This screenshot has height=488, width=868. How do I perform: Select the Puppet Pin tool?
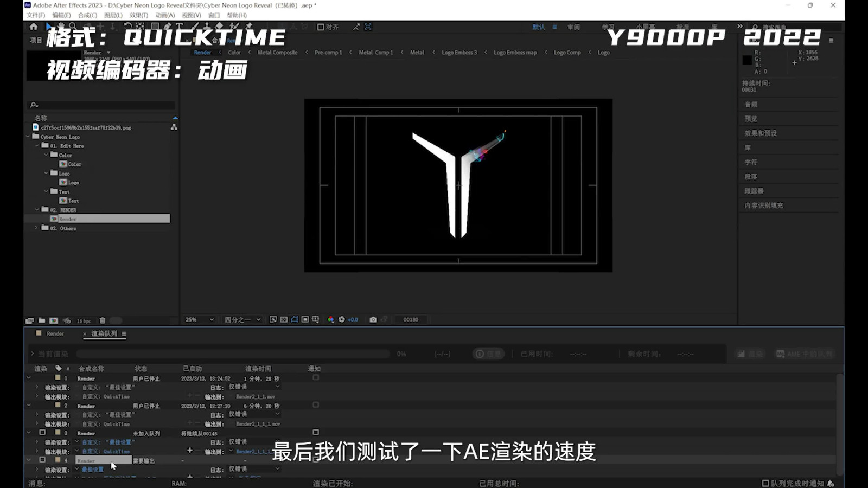tap(249, 27)
